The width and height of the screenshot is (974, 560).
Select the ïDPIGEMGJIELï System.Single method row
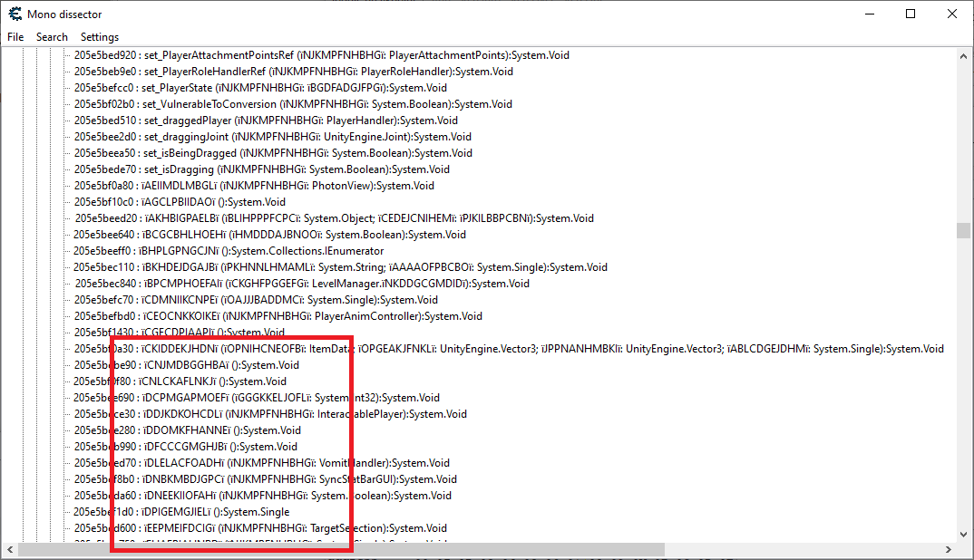tap(181, 512)
